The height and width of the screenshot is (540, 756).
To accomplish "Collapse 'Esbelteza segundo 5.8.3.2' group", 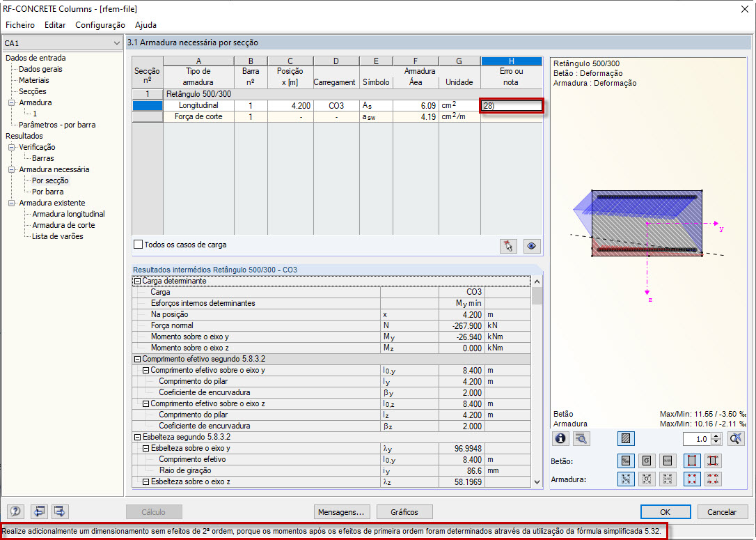I will [x=137, y=437].
